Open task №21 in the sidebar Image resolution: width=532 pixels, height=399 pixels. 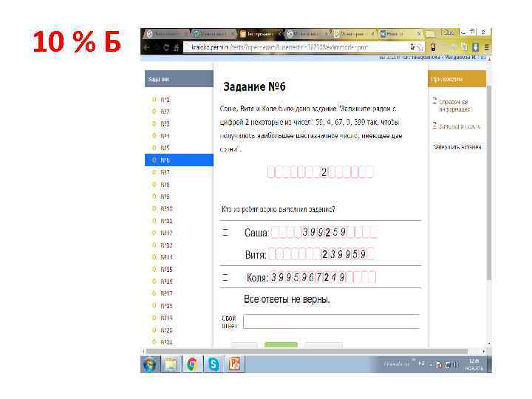tap(166, 341)
